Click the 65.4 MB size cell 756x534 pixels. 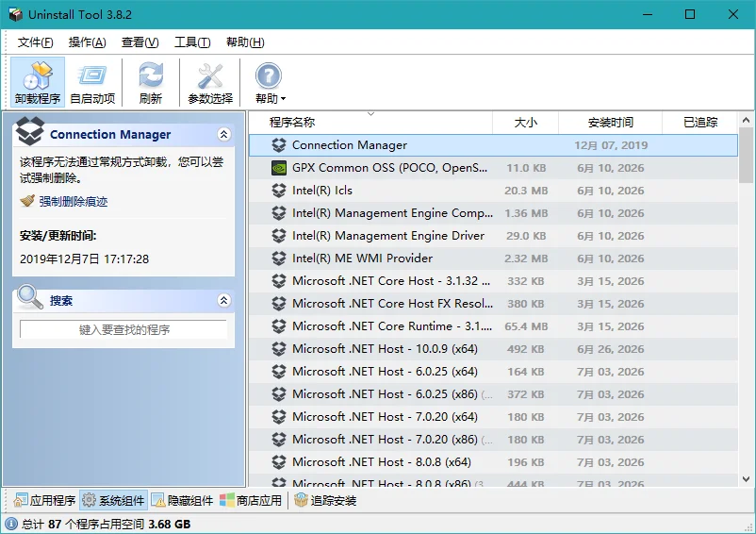click(x=526, y=326)
